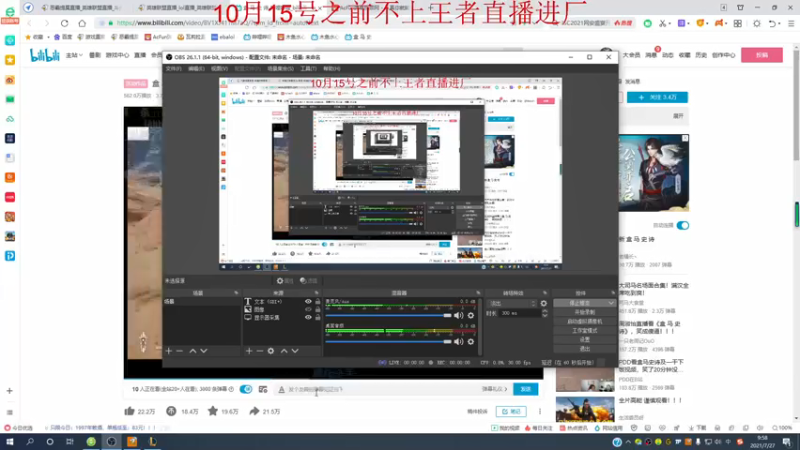The height and width of the screenshot is (450, 800).
Task: Move the scene down in the OBS scenes list
Action: coord(204,351)
